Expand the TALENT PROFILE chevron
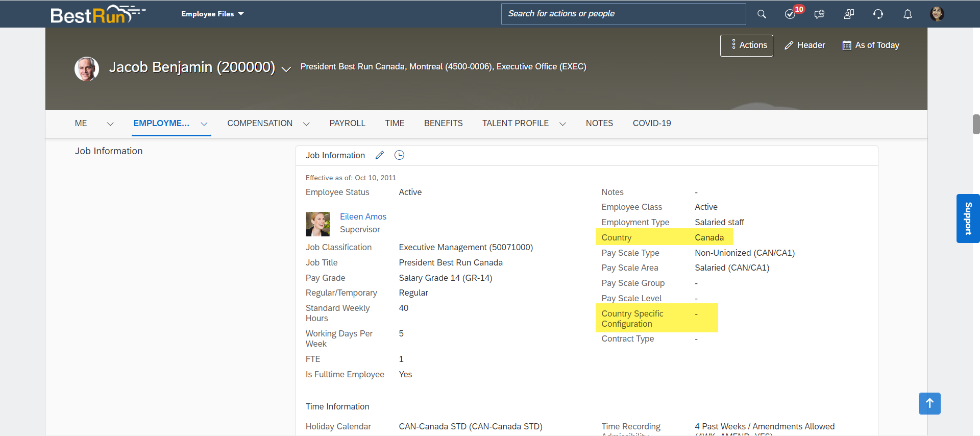The height and width of the screenshot is (436, 980). [562, 124]
